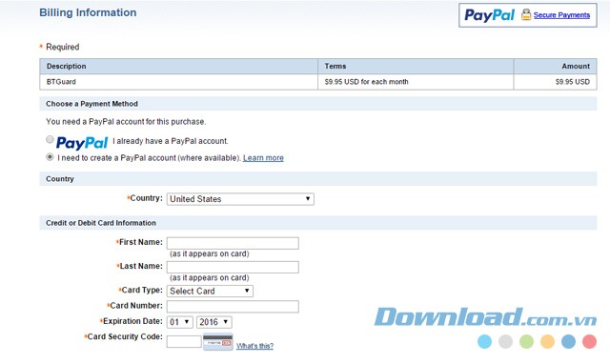Click the Card Security Code field
This screenshot has height=364, width=610.
184,342
